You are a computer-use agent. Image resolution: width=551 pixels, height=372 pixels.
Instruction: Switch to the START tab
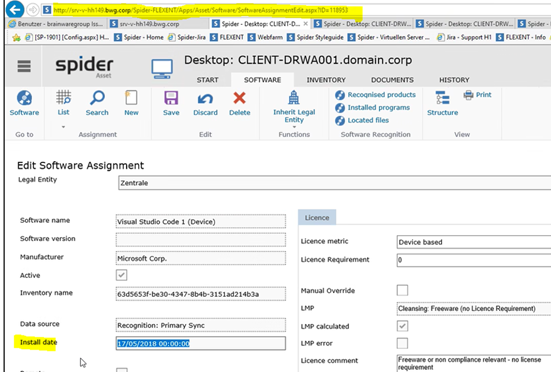click(207, 80)
